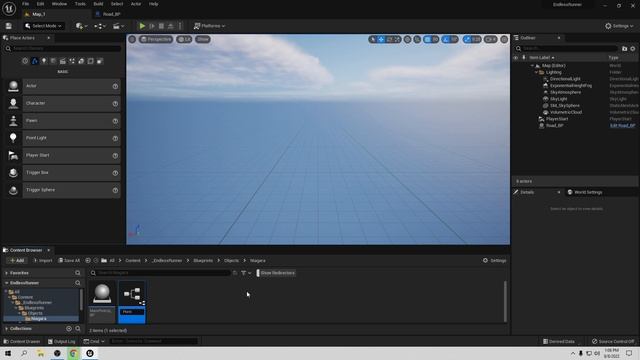
Task: Select the viewport select-objects cursor tool
Action: click(x=373, y=39)
